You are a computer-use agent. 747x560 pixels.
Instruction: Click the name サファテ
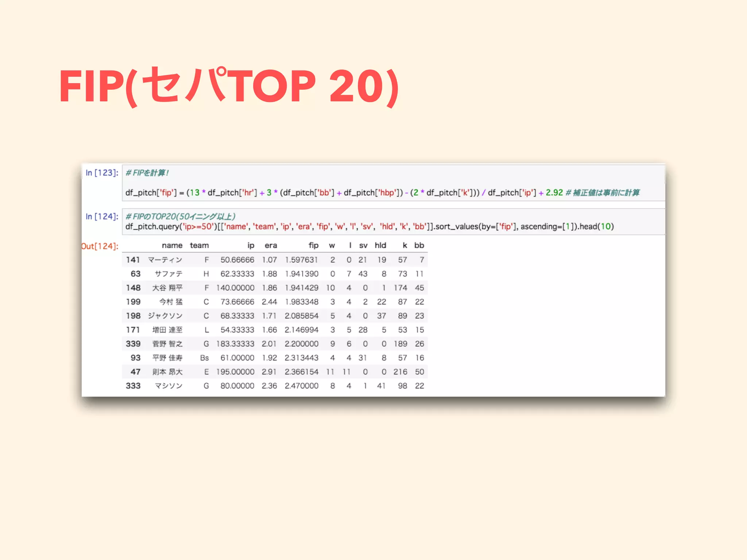pyautogui.click(x=169, y=274)
